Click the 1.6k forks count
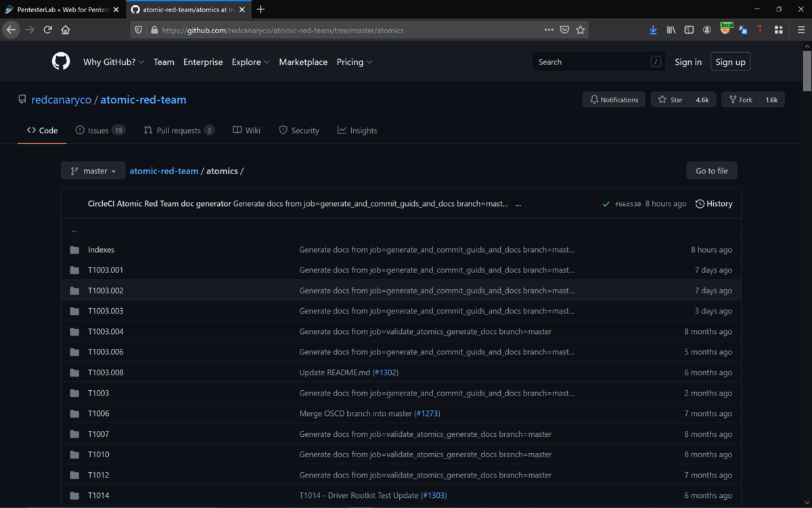This screenshot has height=508, width=812. [x=771, y=100]
